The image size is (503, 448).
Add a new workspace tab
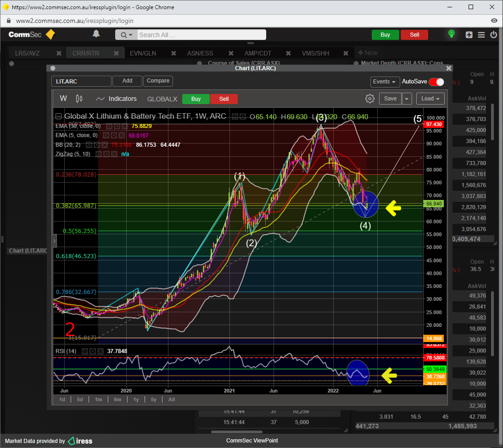pyautogui.click(x=368, y=53)
